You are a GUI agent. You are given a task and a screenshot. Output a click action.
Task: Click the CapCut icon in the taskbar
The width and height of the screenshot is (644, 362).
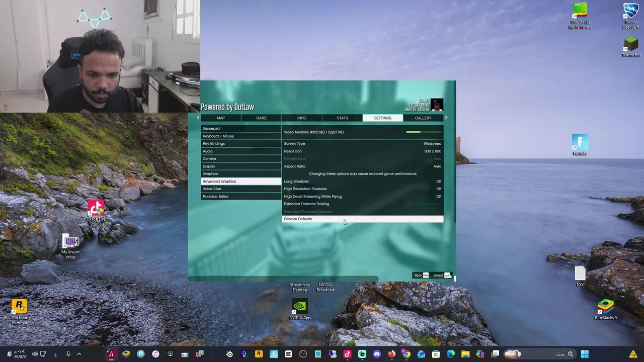pyautogui.click(x=288, y=354)
